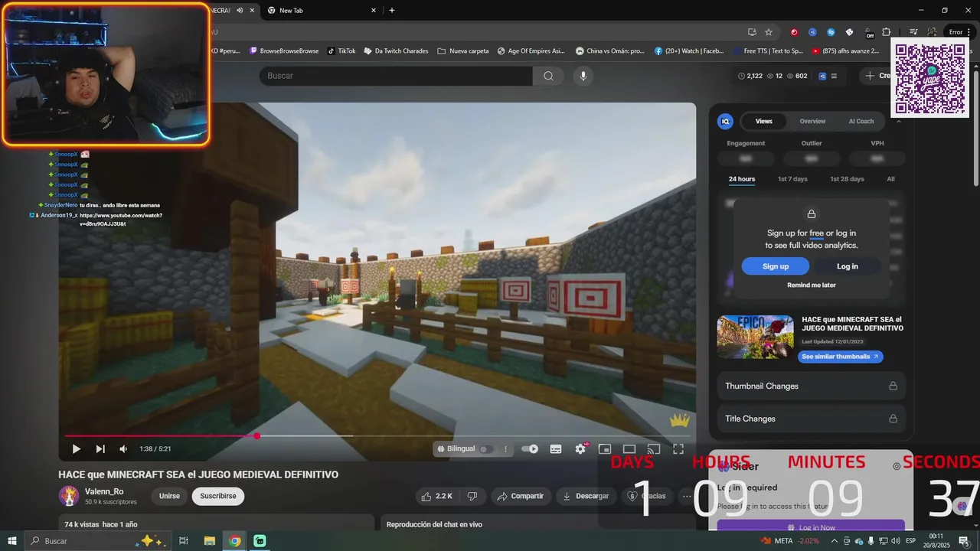Image resolution: width=980 pixels, height=551 pixels.
Task: Open the Valenn_Ro channel name link
Action: 104,491
